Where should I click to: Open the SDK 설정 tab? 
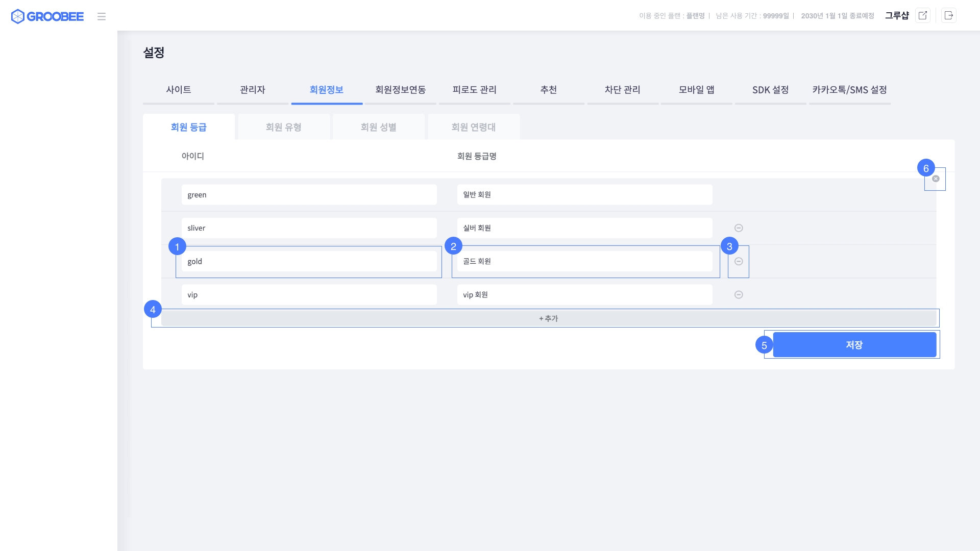point(770,90)
